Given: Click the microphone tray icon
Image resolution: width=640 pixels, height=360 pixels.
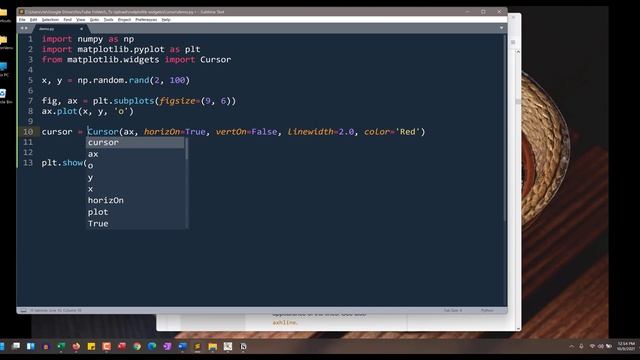Looking at the screenshot, I should (581, 347).
